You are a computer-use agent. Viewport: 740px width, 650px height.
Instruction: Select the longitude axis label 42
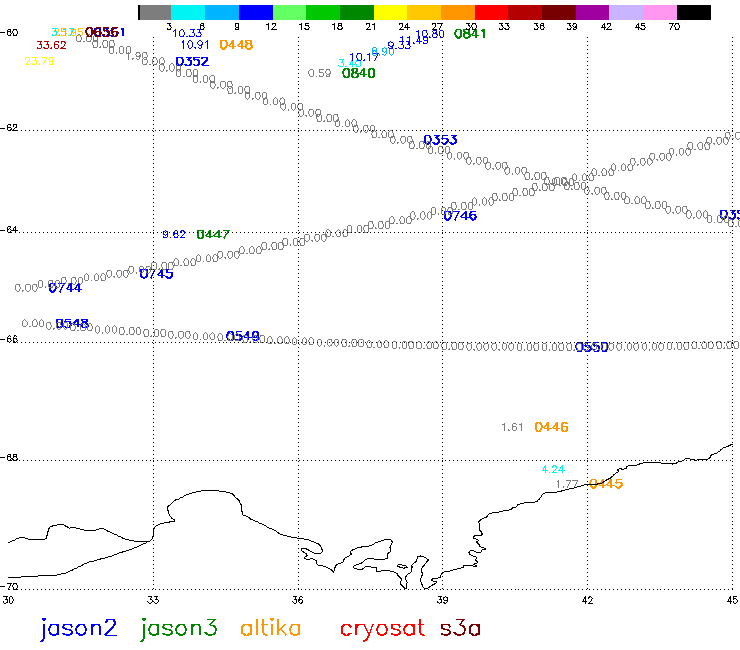click(x=587, y=600)
